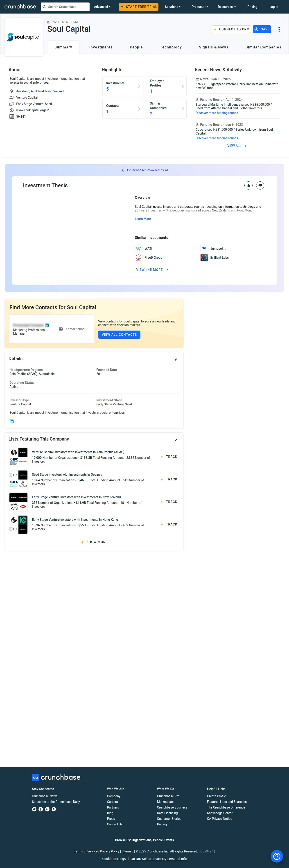Switch to the Similar Companies tab
Viewport: 289px width, 868px height.
[263, 47]
